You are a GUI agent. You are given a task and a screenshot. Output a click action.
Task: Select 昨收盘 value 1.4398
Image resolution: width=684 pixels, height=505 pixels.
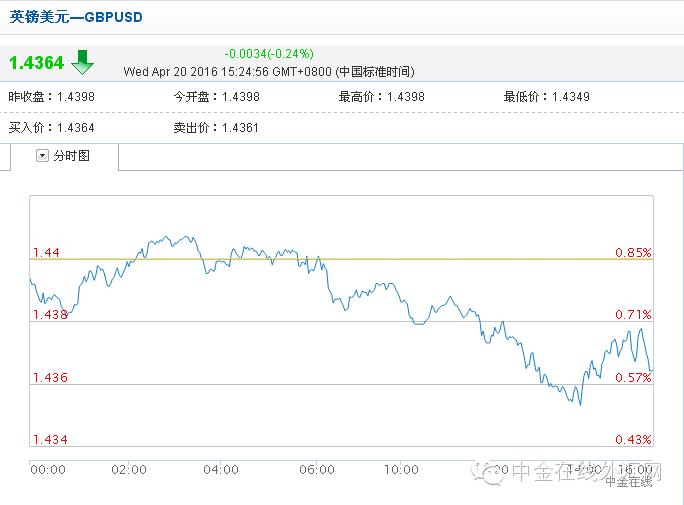76,96
